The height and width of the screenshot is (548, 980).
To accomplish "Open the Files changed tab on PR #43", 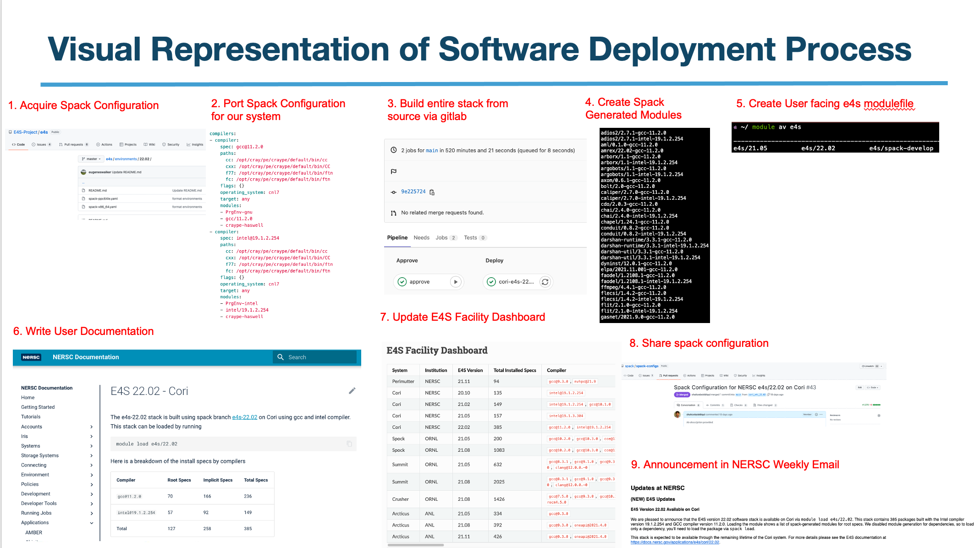I will [765, 405].
